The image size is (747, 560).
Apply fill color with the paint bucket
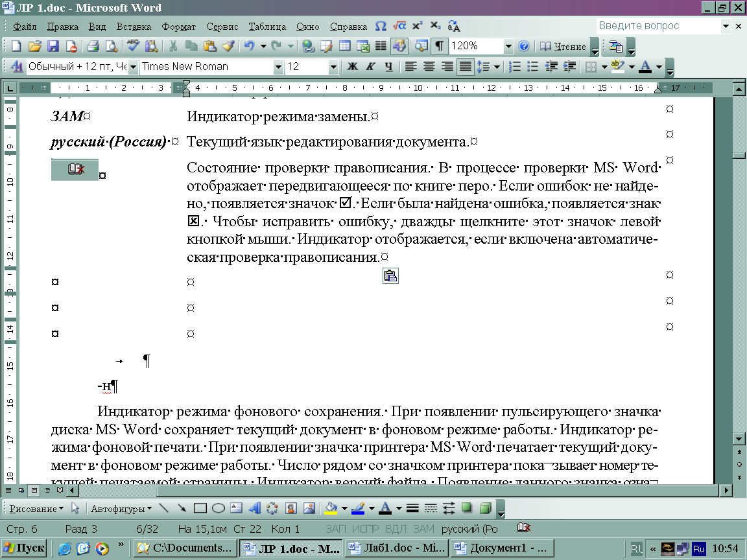(x=331, y=508)
